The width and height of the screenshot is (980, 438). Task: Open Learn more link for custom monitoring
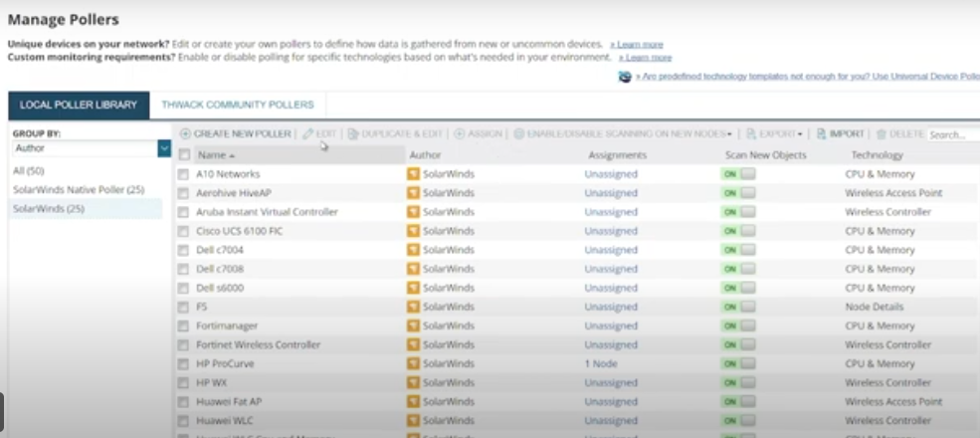[645, 58]
